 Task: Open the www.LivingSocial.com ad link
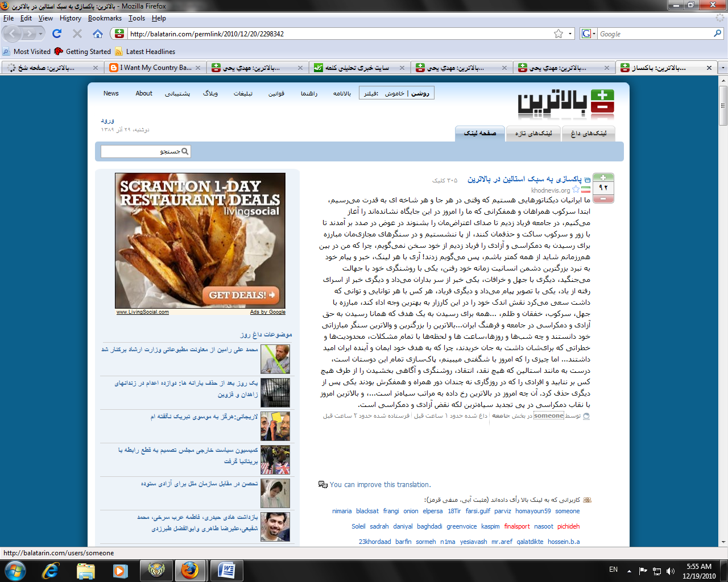tap(142, 312)
